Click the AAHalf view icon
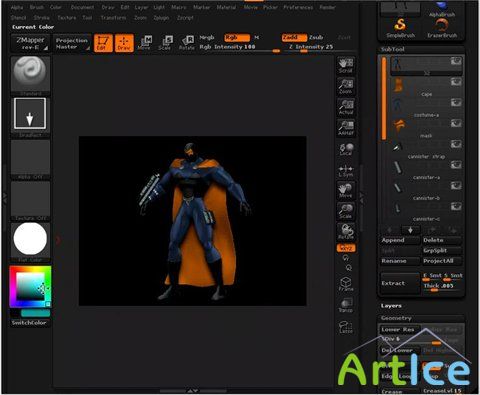This screenshot has width=480, height=395. click(x=346, y=128)
